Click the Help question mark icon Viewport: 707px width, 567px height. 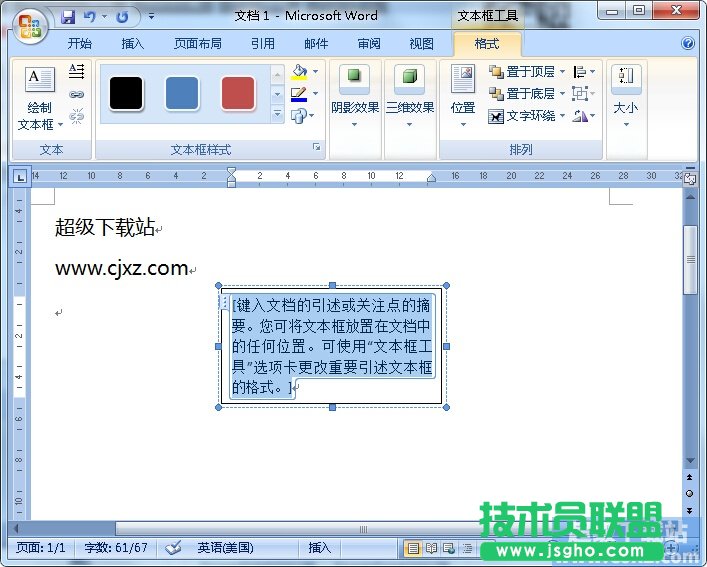[x=688, y=44]
